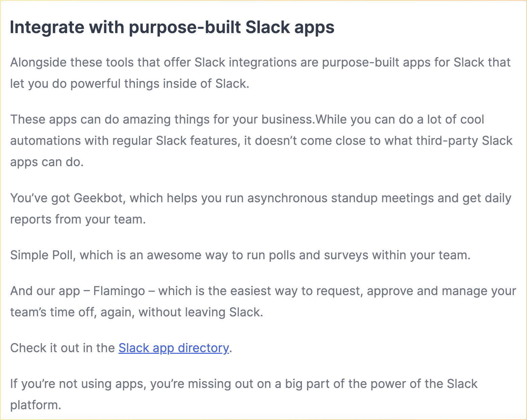Open the Slack app directory link

pyautogui.click(x=173, y=348)
